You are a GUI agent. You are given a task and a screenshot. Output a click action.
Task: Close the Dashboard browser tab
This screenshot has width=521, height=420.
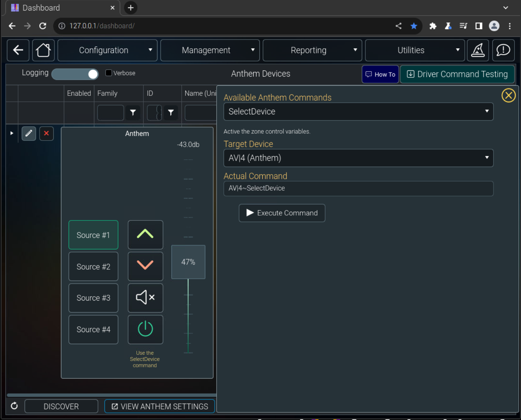pyautogui.click(x=112, y=8)
